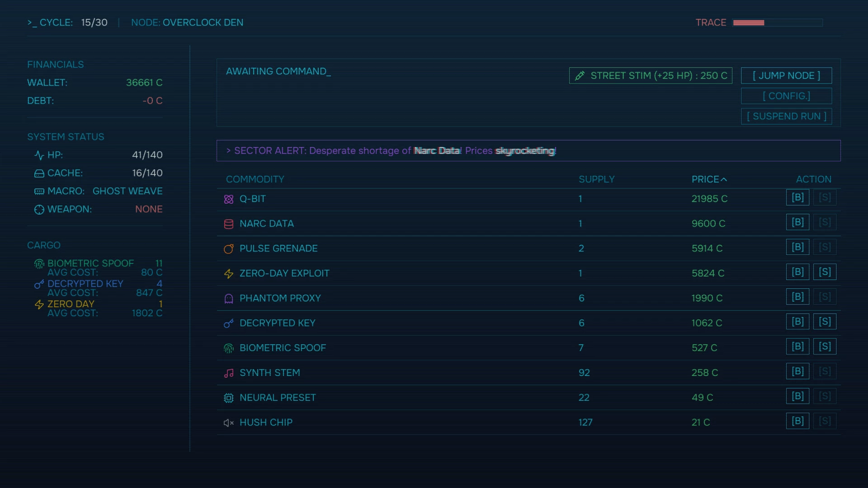Click the Zero-Day Exploit lightning icon in table

point(229,274)
